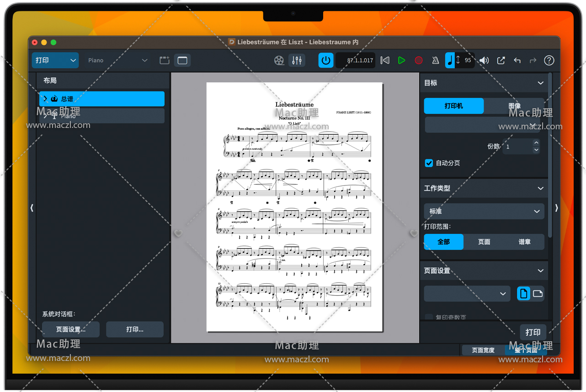The height and width of the screenshot is (392, 586).
Task: Rewind playback to the beginning
Action: click(385, 60)
